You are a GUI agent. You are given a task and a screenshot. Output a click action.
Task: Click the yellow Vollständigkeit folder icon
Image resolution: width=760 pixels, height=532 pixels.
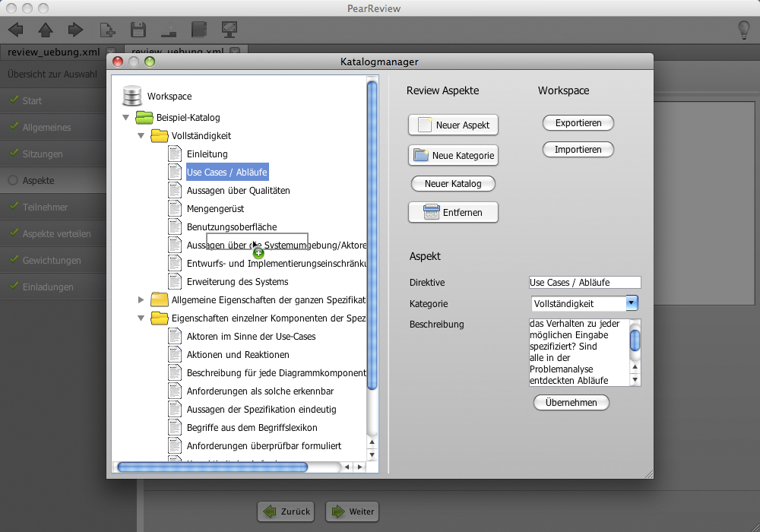click(x=160, y=136)
